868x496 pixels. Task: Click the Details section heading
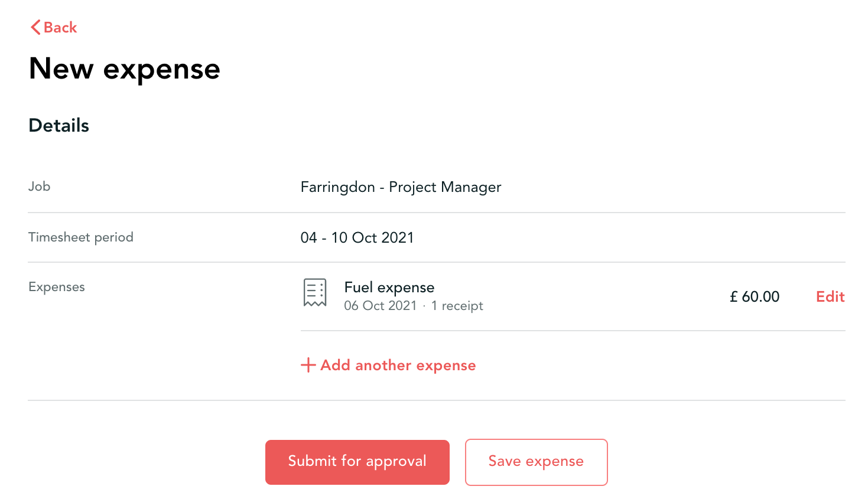(x=58, y=125)
